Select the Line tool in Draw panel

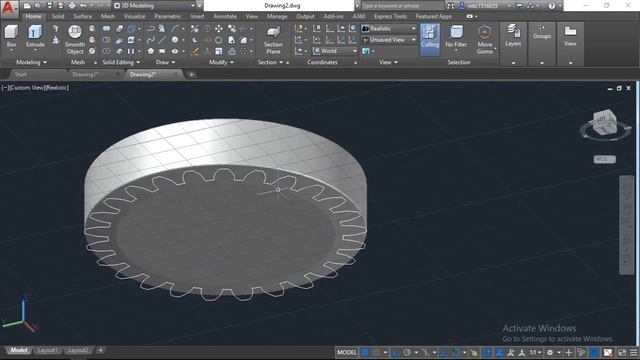point(162,40)
